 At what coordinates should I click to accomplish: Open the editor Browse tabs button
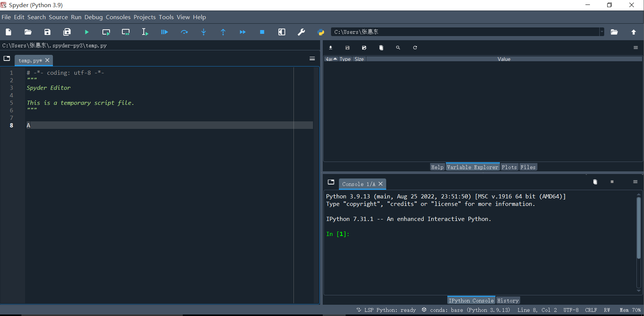coord(7,58)
